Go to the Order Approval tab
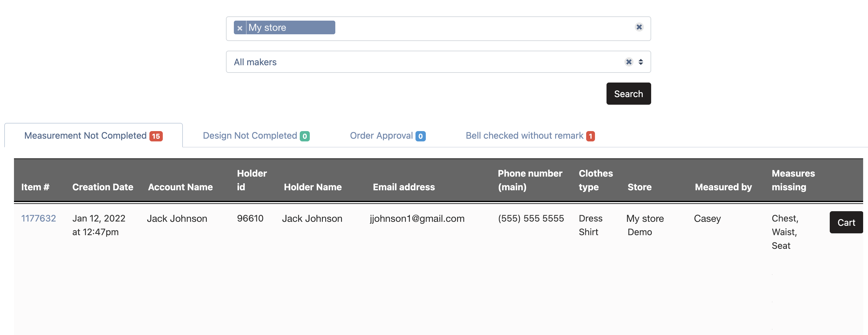The width and height of the screenshot is (868, 335). [x=381, y=136]
